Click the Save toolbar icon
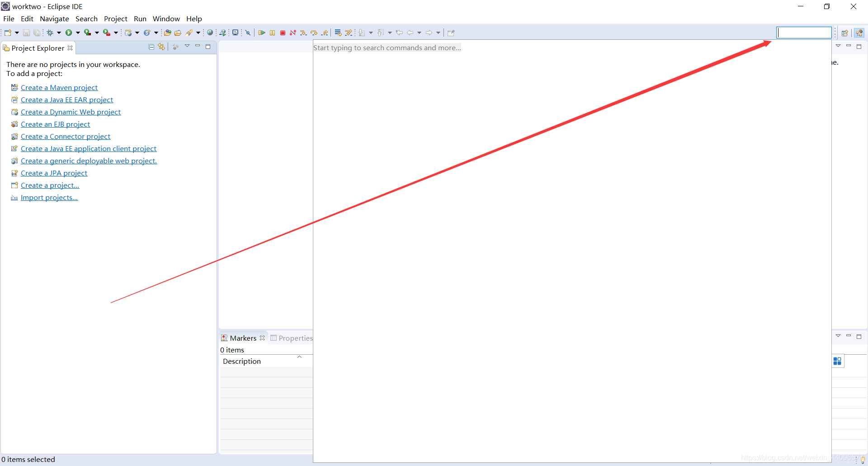868x466 pixels. (x=26, y=33)
